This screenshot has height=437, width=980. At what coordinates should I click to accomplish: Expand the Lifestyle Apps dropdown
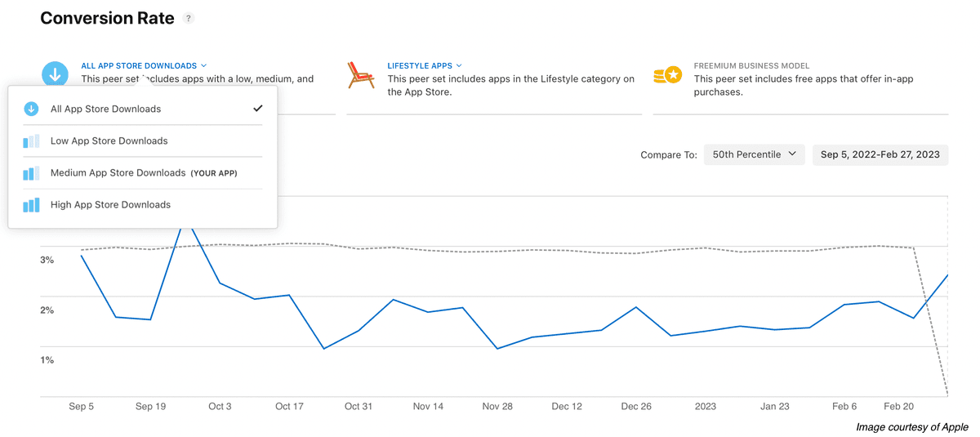(x=425, y=65)
